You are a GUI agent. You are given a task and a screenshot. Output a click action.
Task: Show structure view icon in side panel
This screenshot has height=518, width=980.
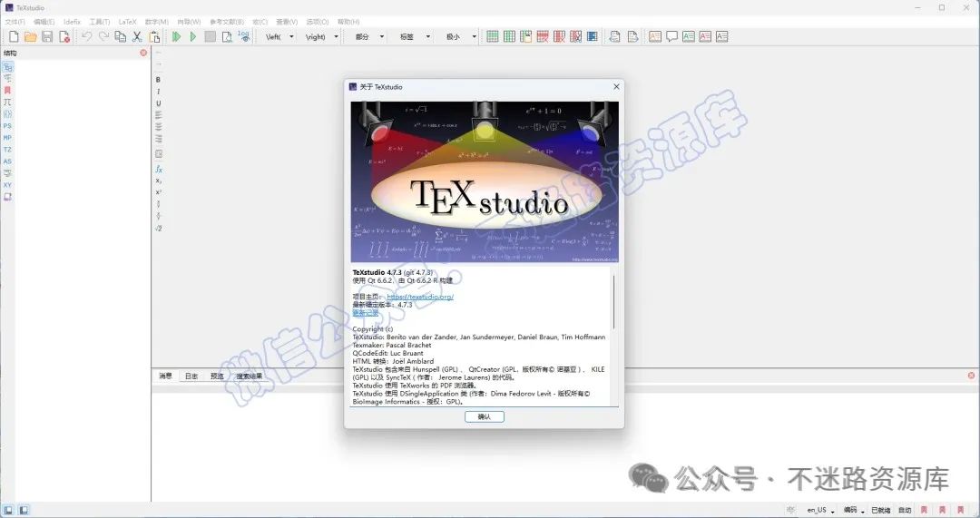click(7, 67)
